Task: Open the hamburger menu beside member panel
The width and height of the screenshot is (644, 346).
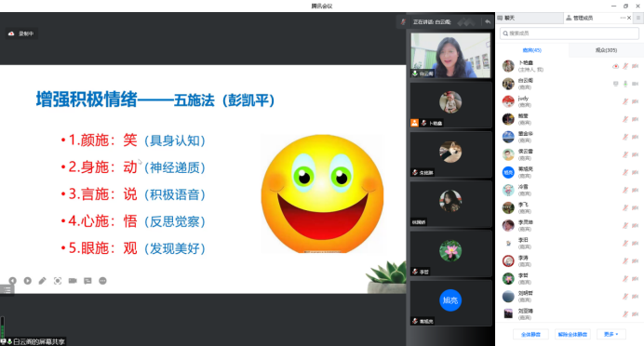Action: coord(637,18)
